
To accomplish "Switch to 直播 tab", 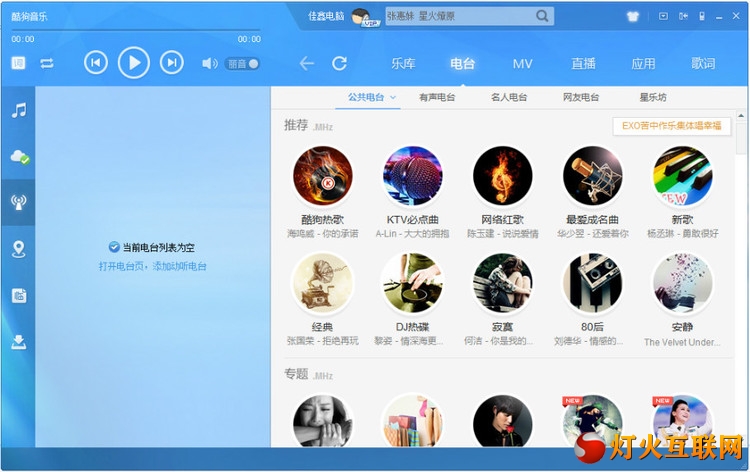I will click(583, 63).
